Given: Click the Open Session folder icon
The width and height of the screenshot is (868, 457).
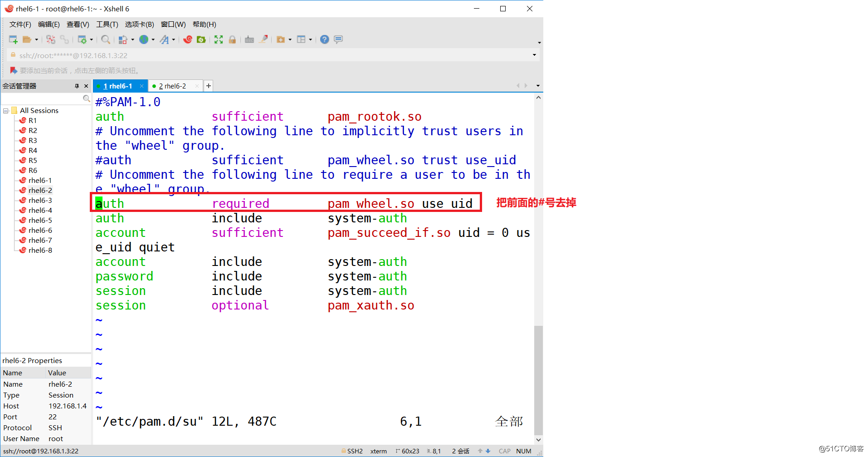Looking at the screenshot, I should coord(27,39).
